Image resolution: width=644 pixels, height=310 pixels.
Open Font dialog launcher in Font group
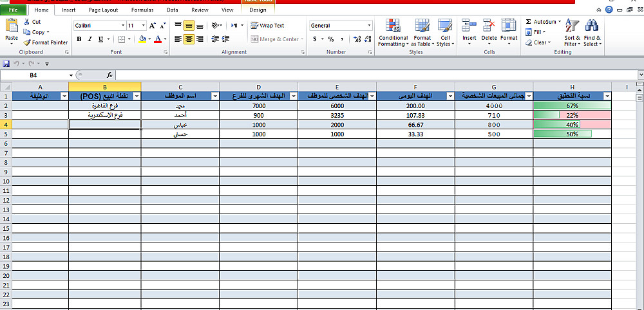point(166,53)
